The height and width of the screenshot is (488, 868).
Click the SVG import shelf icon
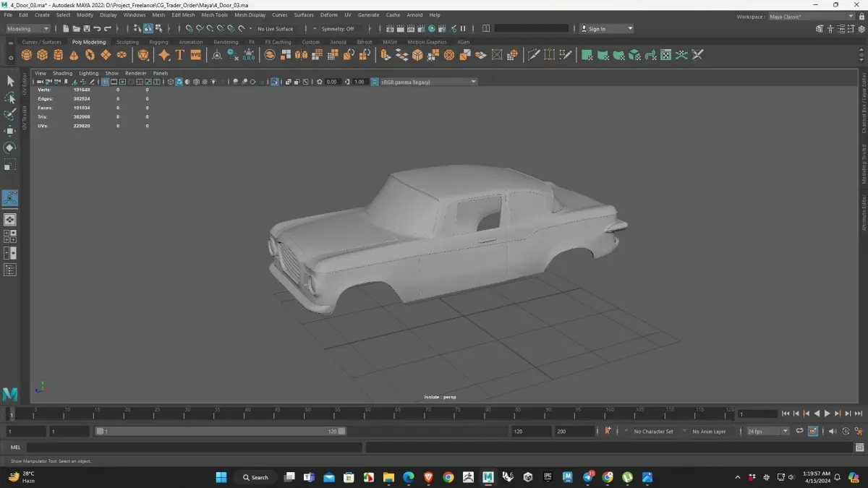(x=195, y=55)
